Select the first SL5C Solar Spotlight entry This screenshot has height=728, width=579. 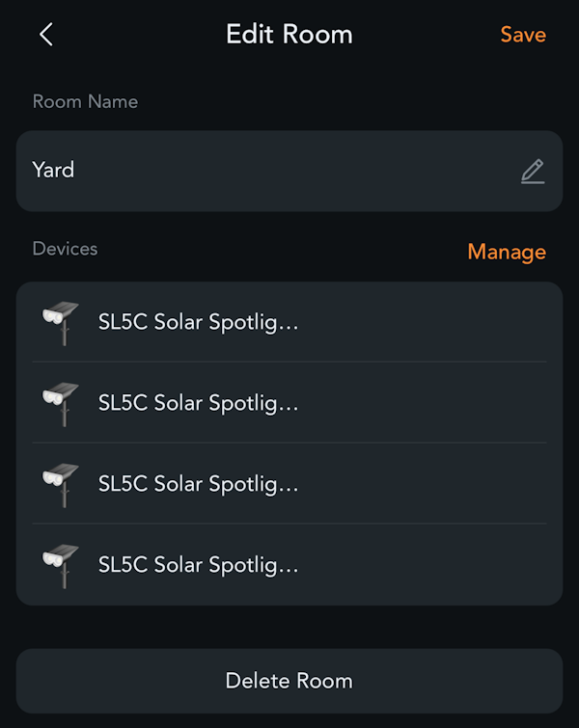point(289,322)
